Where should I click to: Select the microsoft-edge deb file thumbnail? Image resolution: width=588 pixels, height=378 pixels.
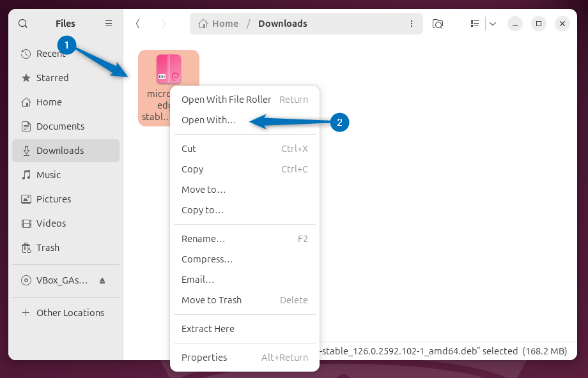[x=168, y=68]
